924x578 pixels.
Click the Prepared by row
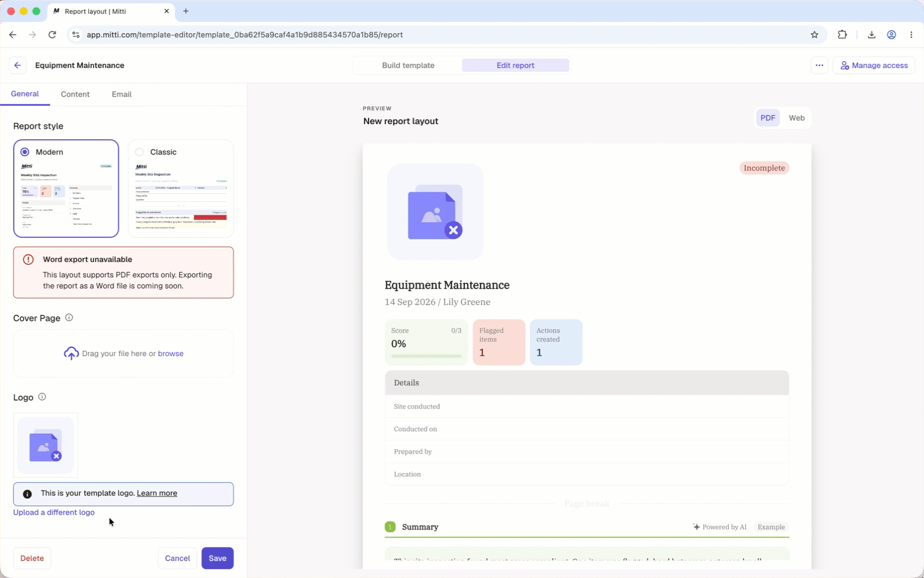click(x=587, y=451)
